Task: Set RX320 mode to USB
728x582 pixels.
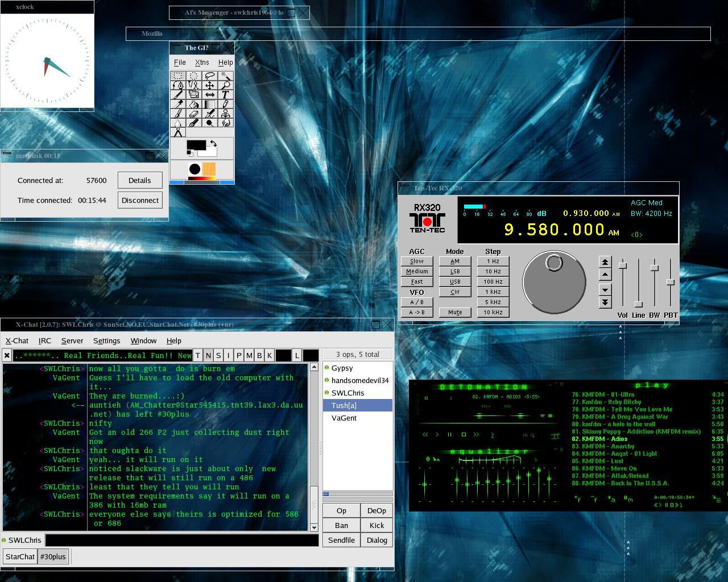Action: click(455, 281)
